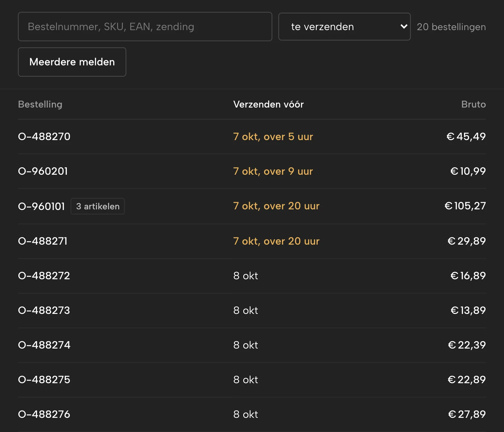504x432 pixels.
Task: Click the '8 okt' date for O-488276
Action: click(246, 414)
